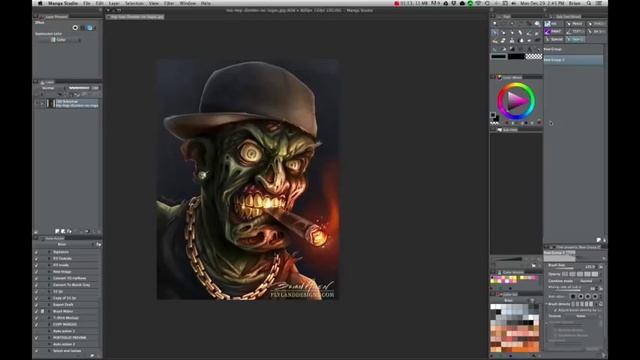Open the Manga Studio application menu
The height and width of the screenshot is (360, 640).
63,3
